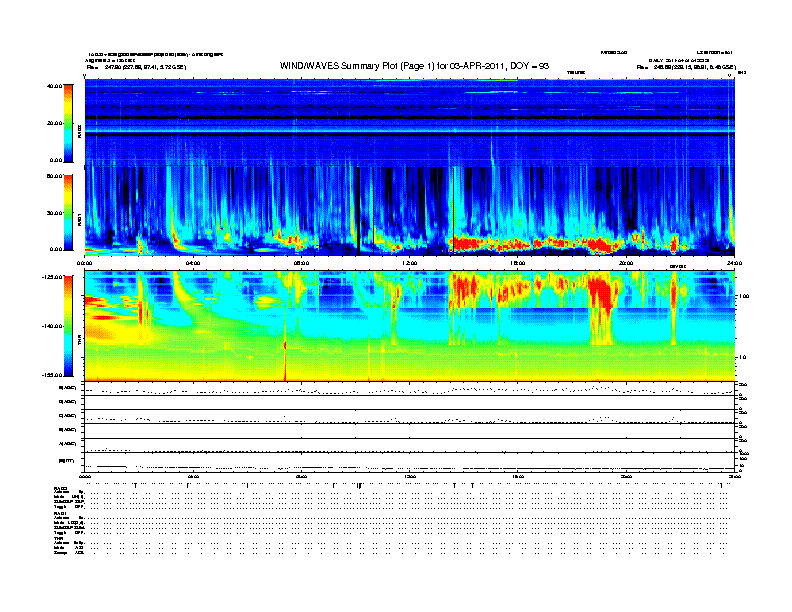Click the 12:00 tick label under RAD1 spectrogram
Image resolution: width=792 pixels, height=612 pixels.
click(x=409, y=263)
